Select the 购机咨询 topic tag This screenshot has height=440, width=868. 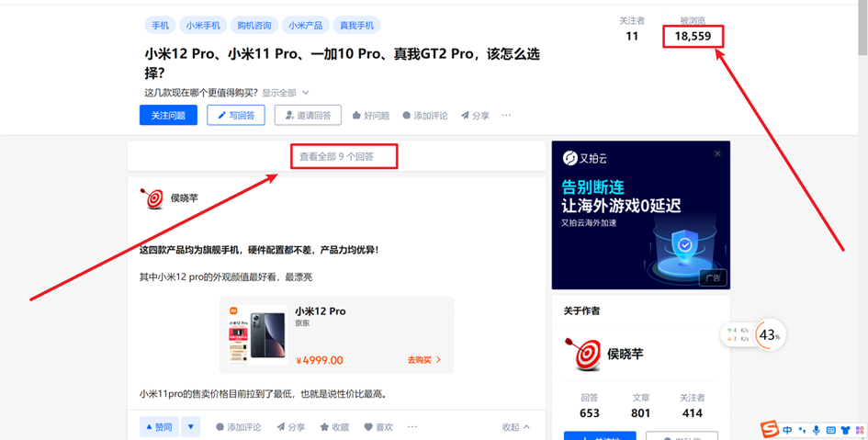point(254,26)
